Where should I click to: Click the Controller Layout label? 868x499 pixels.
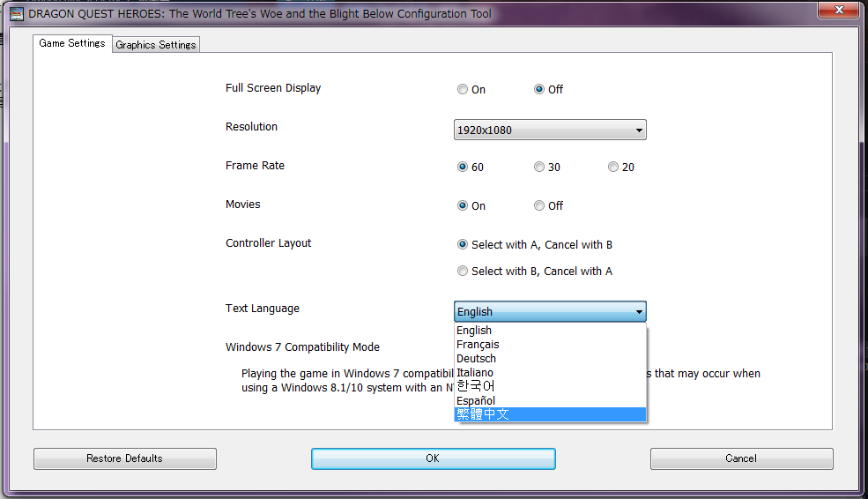click(x=268, y=243)
